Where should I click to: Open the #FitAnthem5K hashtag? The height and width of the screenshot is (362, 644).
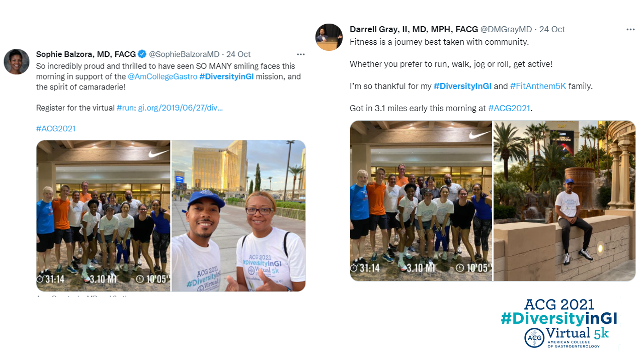(x=538, y=86)
